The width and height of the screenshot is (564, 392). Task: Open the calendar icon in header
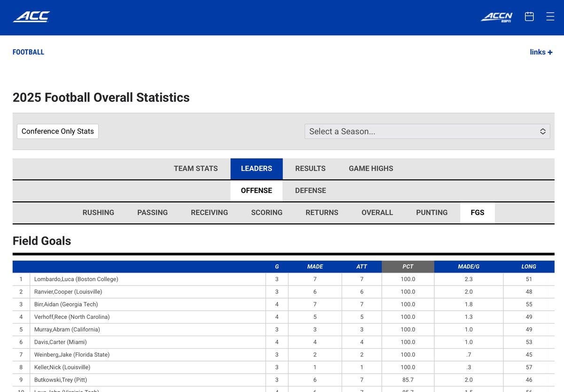(x=529, y=16)
